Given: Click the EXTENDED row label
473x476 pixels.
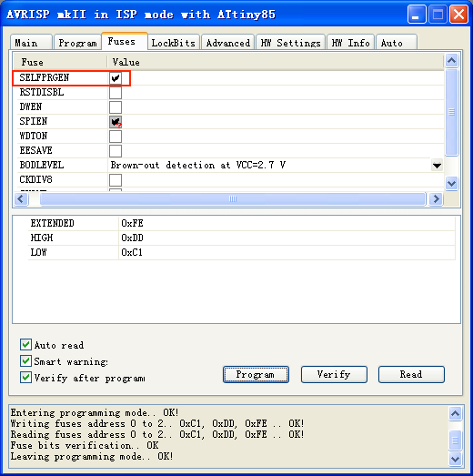Looking at the screenshot, I should point(52,223).
